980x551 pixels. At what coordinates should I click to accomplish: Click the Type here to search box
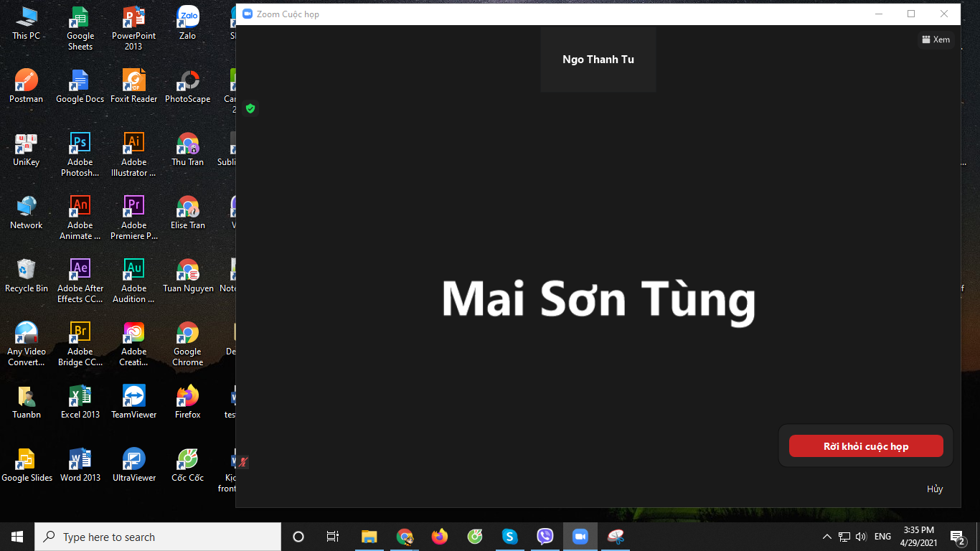pyautogui.click(x=158, y=537)
